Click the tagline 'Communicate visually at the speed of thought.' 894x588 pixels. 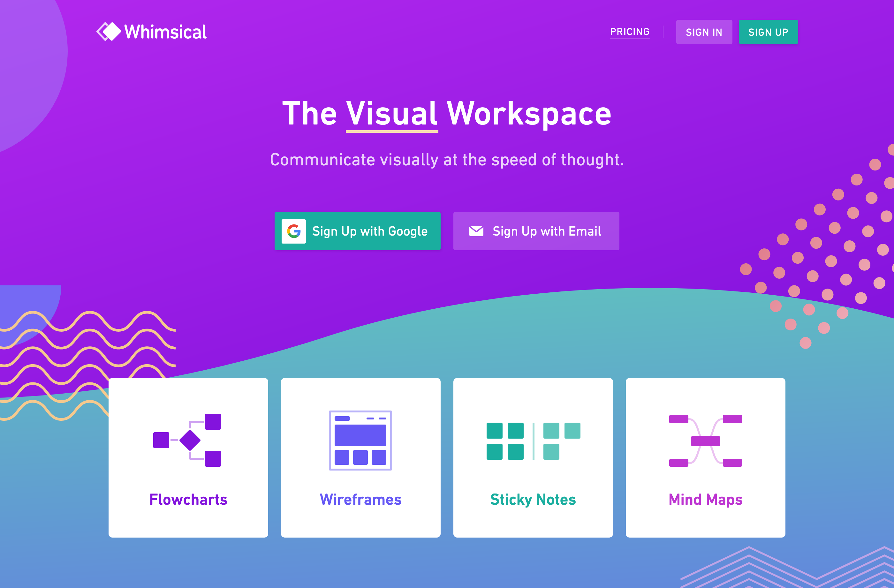click(447, 160)
